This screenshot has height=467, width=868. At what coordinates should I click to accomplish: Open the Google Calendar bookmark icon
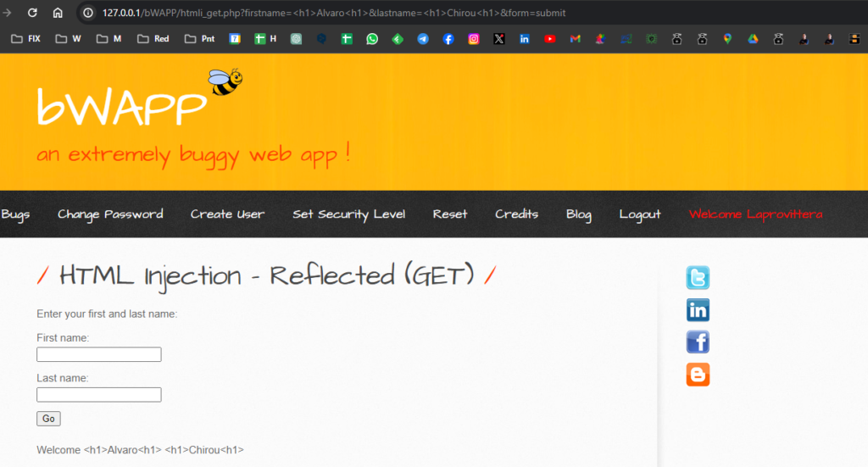[235, 39]
